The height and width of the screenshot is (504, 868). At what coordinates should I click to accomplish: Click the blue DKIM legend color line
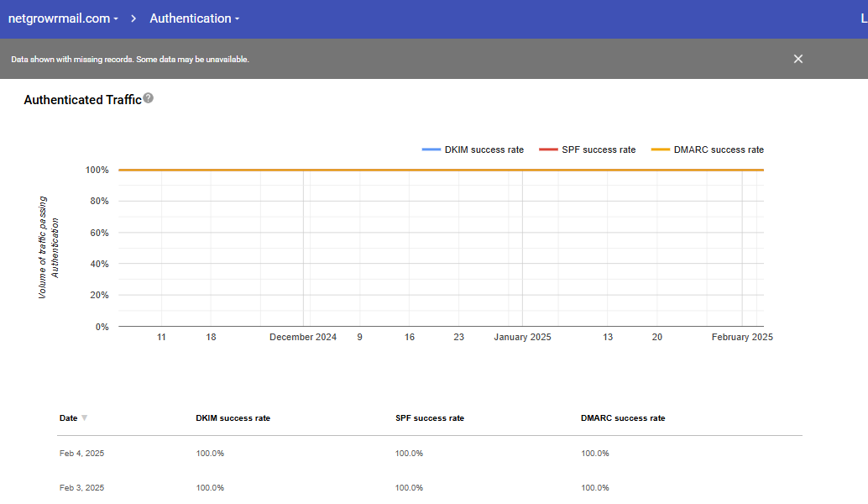(x=431, y=150)
